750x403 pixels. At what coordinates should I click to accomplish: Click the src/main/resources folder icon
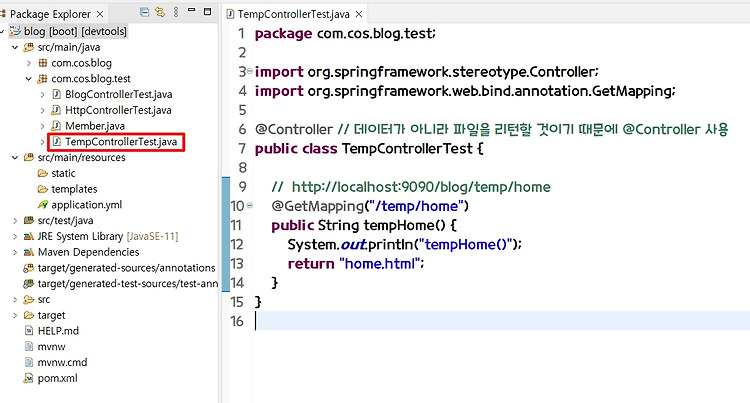[29, 157]
